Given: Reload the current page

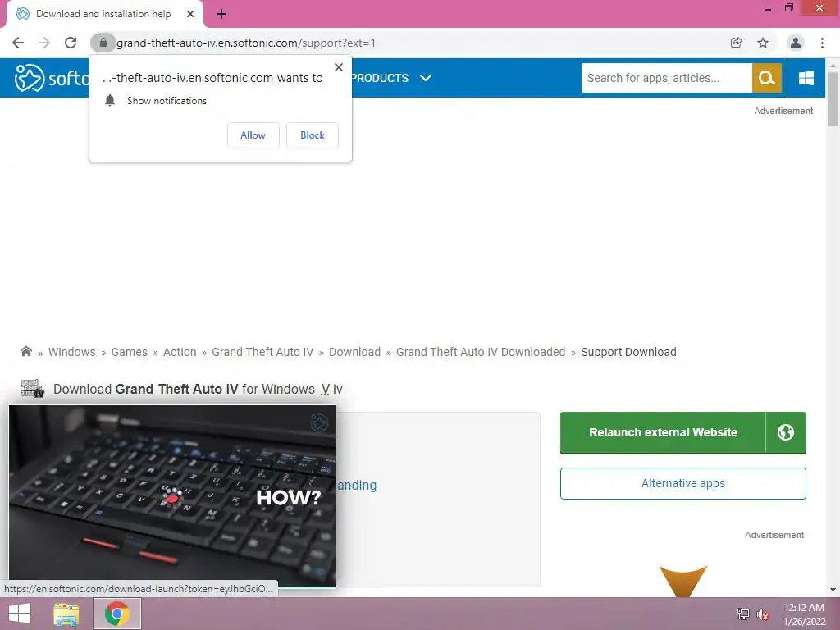Looking at the screenshot, I should pos(71,43).
